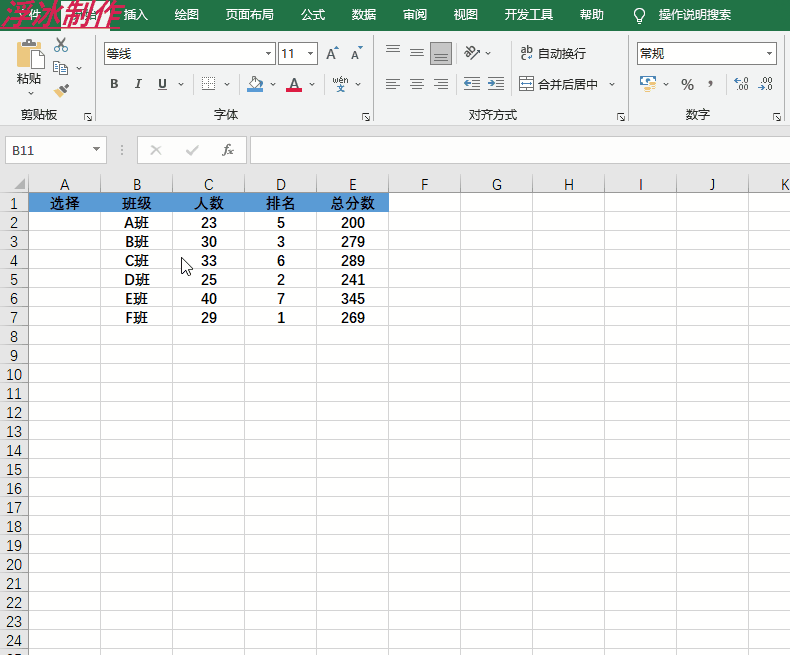This screenshot has height=655, width=790.
Task: Click header cell 总分数
Action: point(352,203)
